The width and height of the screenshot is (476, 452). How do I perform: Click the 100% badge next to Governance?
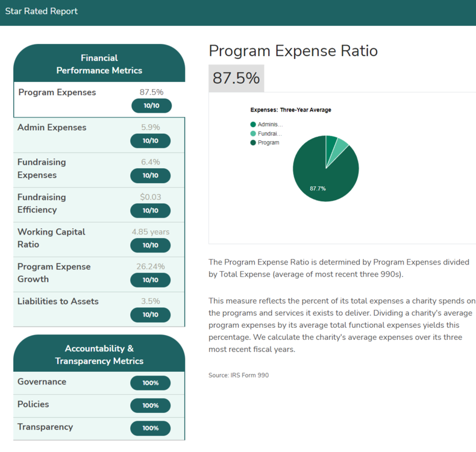(x=151, y=383)
